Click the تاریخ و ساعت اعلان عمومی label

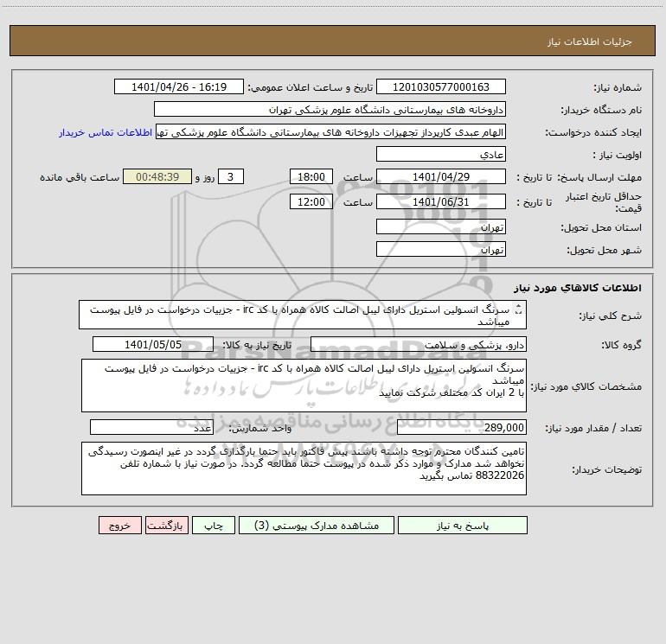point(310,87)
